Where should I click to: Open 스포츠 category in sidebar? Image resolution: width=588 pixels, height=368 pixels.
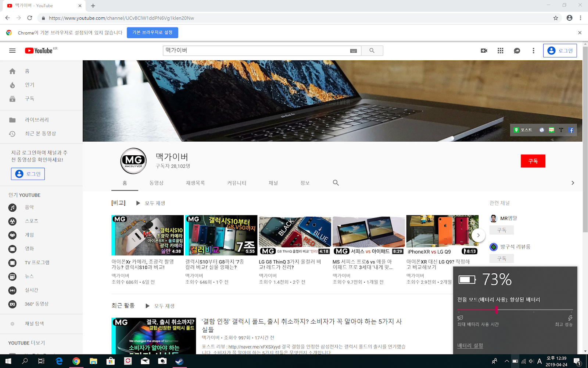(x=41, y=221)
